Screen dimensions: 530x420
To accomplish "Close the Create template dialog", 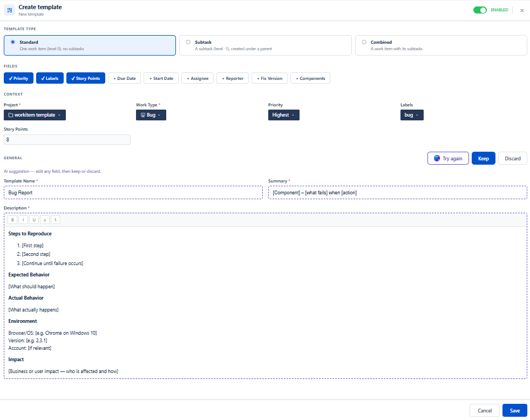I will coord(522,10).
